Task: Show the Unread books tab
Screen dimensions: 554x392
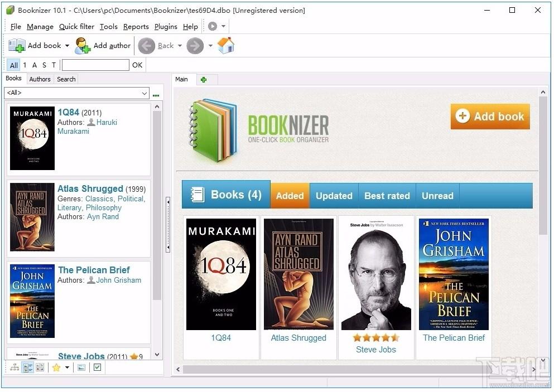Action: coord(437,196)
